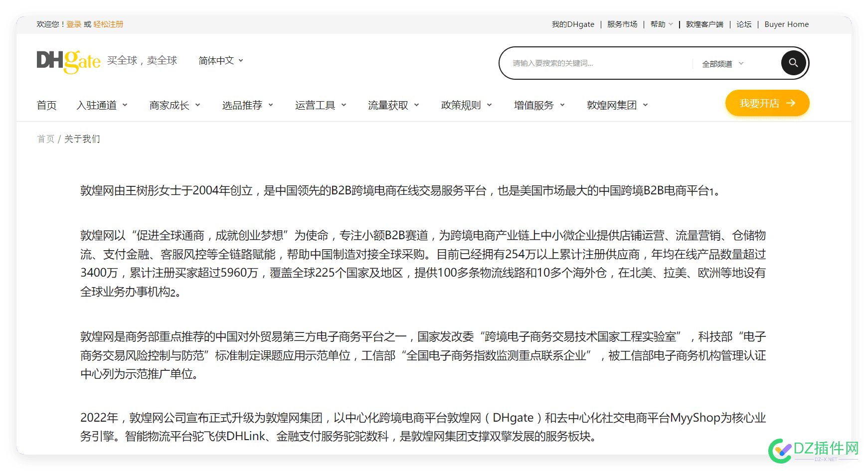Click paragraph beginning 2022年，敦煌网公司宣布
Viewport: 868px width, 471px height.
point(423,427)
